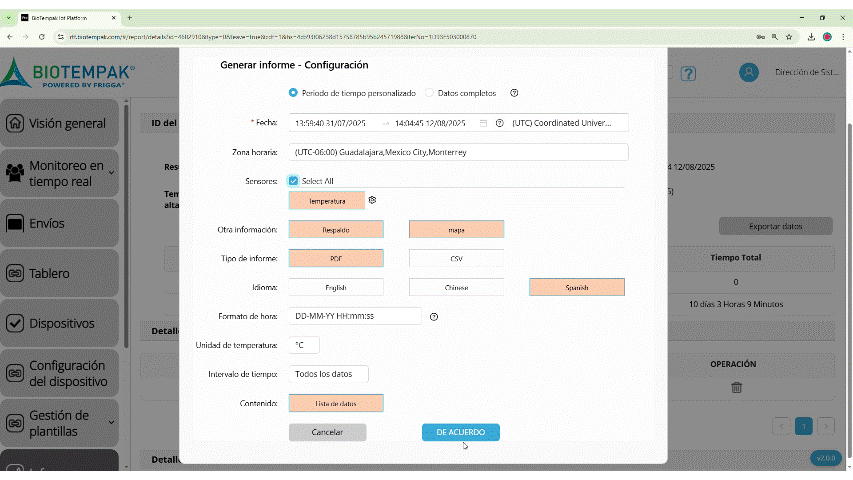Click the calendar icon in the Fecha field
The image size is (853, 480).
click(484, 123)
